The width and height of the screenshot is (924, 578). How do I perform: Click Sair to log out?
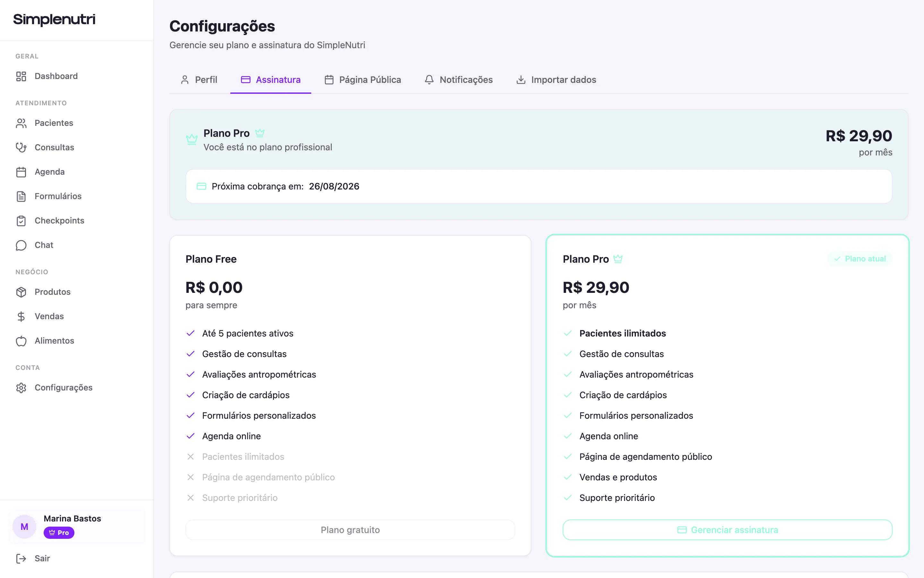click(x=77, y=558)
